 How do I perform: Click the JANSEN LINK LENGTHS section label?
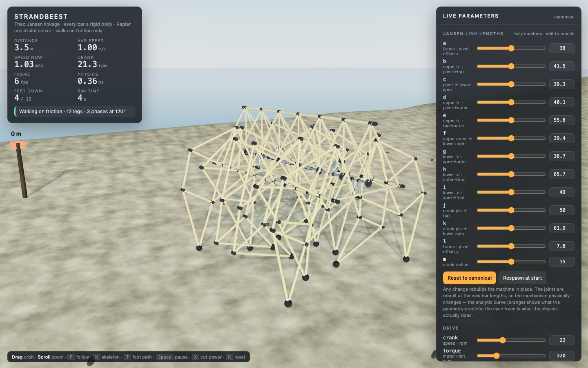[473, 34]
